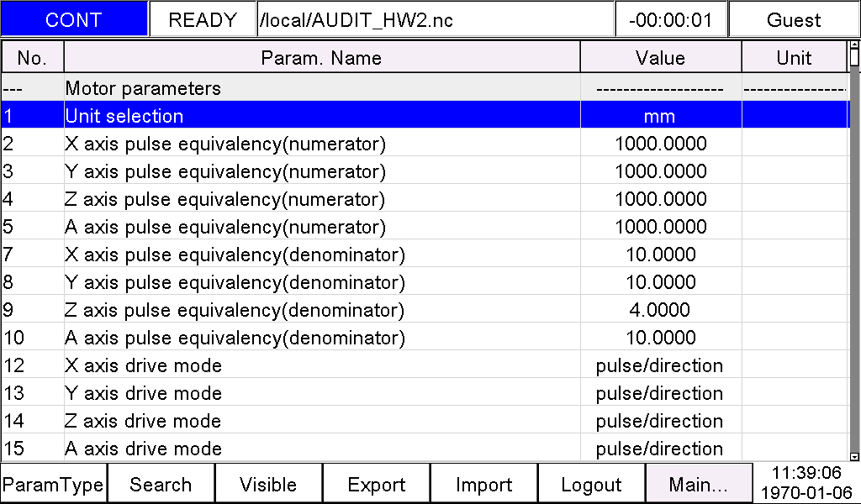Screen dimensions: 861x504
Task: Click the 4.0000 value for Z denominator
Action: 661,309
